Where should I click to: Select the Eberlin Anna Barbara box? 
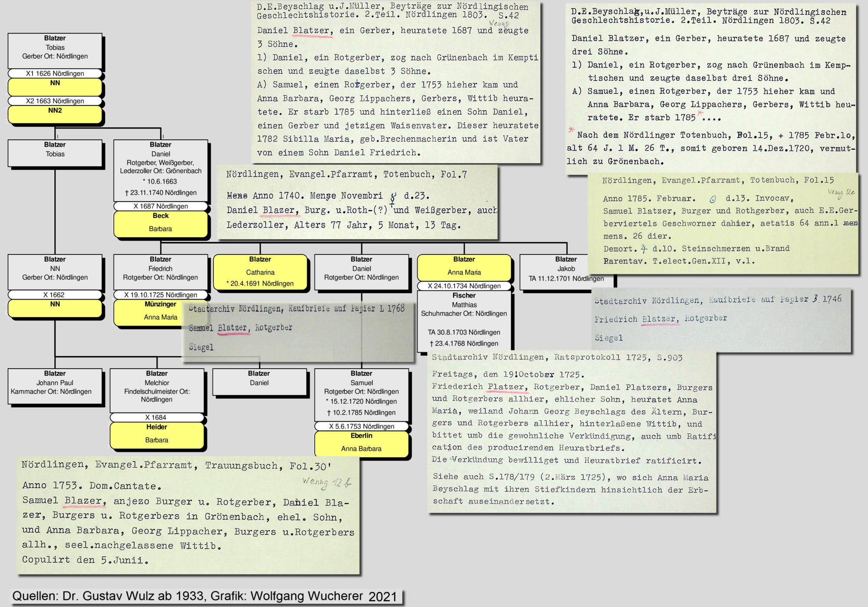(361, 443)
